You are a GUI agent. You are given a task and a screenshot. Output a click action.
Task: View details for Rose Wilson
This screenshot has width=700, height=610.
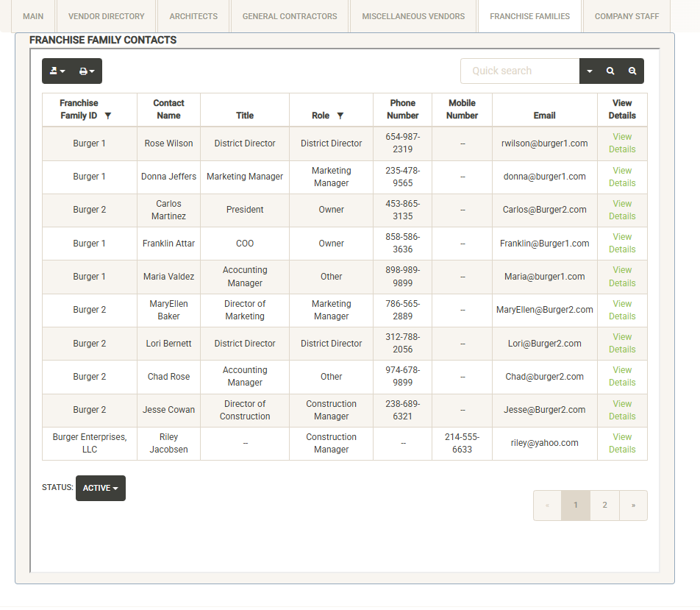622,143
